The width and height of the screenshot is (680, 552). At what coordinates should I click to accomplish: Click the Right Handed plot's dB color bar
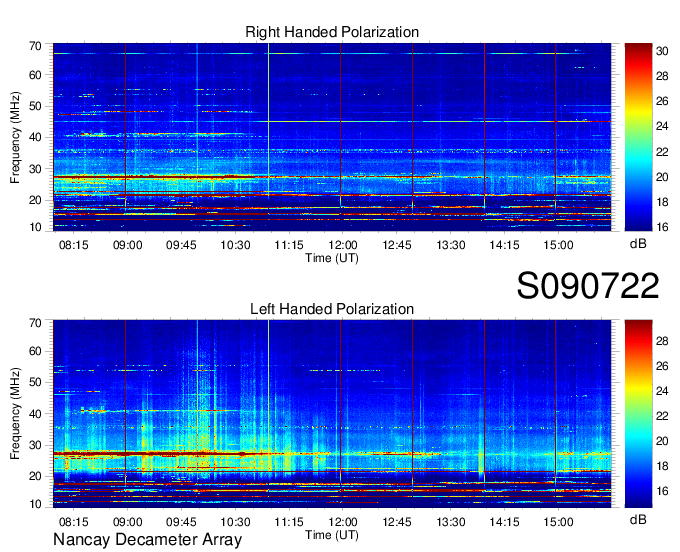638,137
